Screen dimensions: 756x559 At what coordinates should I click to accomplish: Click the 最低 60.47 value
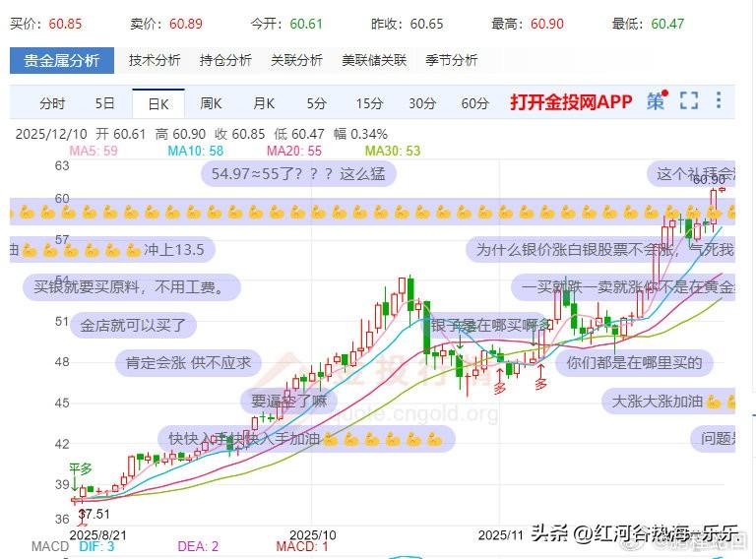[648, 24]
